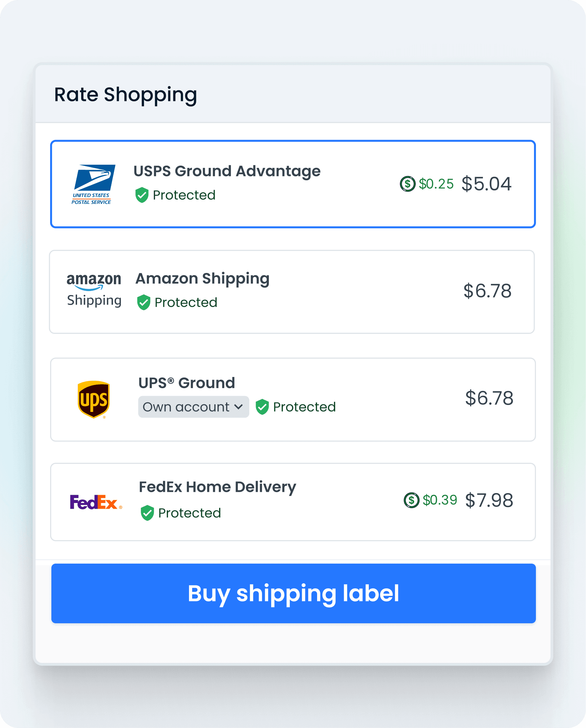Image resolution: width=586 pixels, height=728 pixels.
Task: Select the FedEx Home Delivery rate title
Action: (x=218, y=487)
